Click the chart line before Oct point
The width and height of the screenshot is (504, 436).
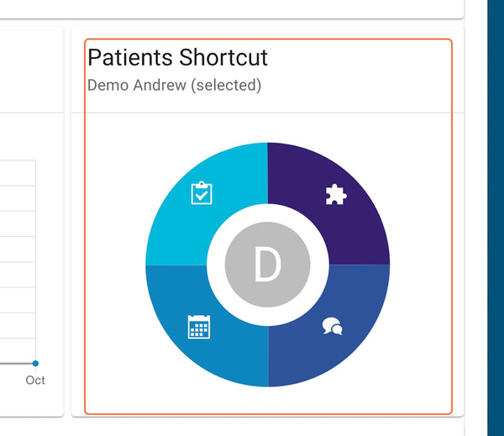(16, 363)
